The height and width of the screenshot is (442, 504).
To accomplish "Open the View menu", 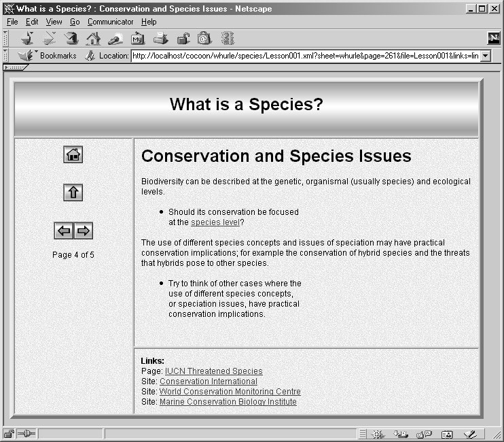I will (x=54, y=22).
